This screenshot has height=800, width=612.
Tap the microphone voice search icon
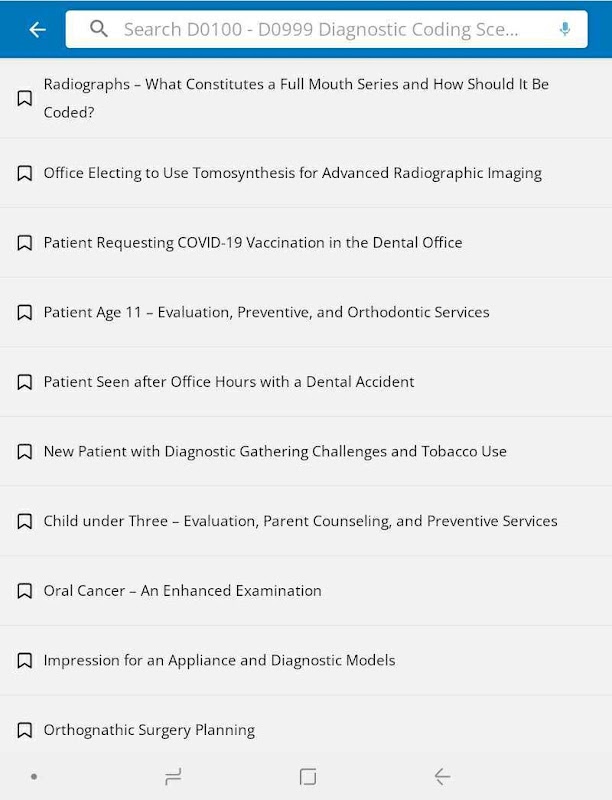565,30
